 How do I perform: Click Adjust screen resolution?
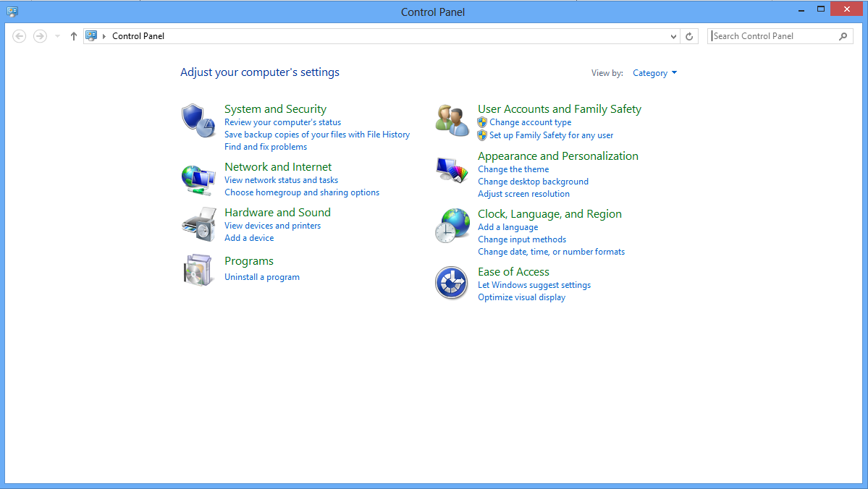[523, 194]
